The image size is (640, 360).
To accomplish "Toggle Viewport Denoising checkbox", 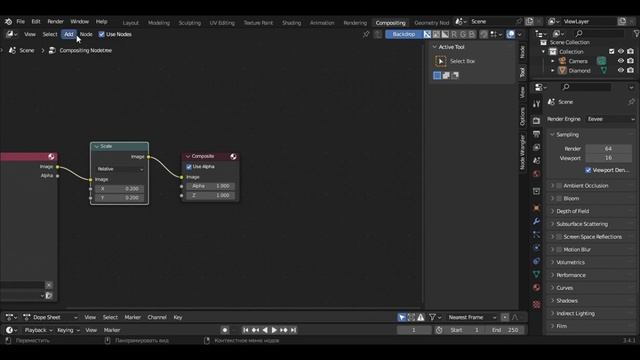I will 588,170.
